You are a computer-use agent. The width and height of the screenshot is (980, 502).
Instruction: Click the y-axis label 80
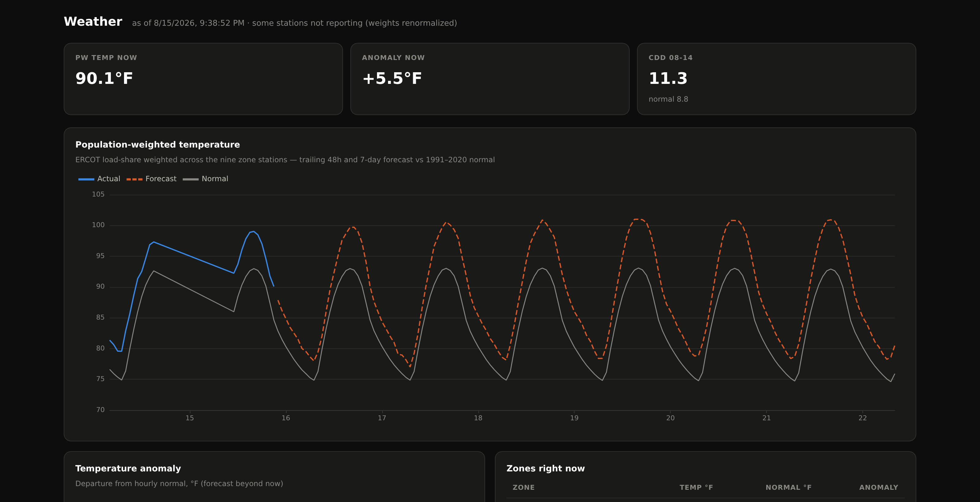100,348
